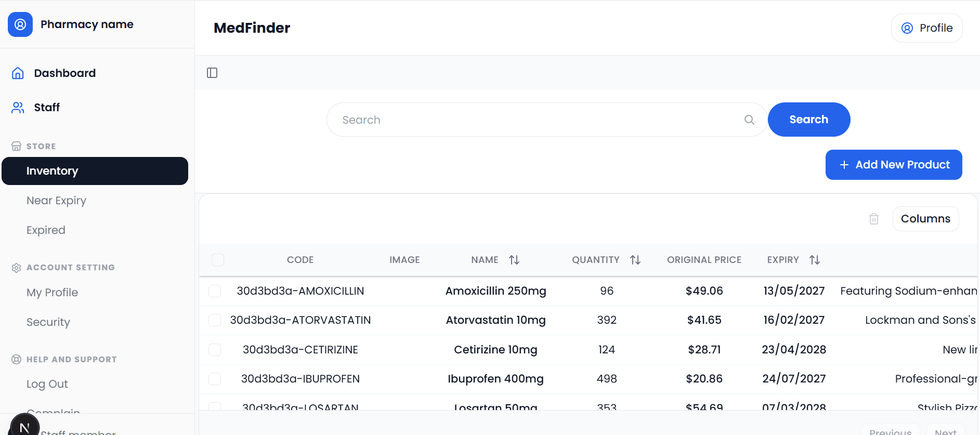Click code 30d3bd3a-AMOXICILLIN
Image resolution: width=980 pixels, height=435 pixels.
[300, 291]
